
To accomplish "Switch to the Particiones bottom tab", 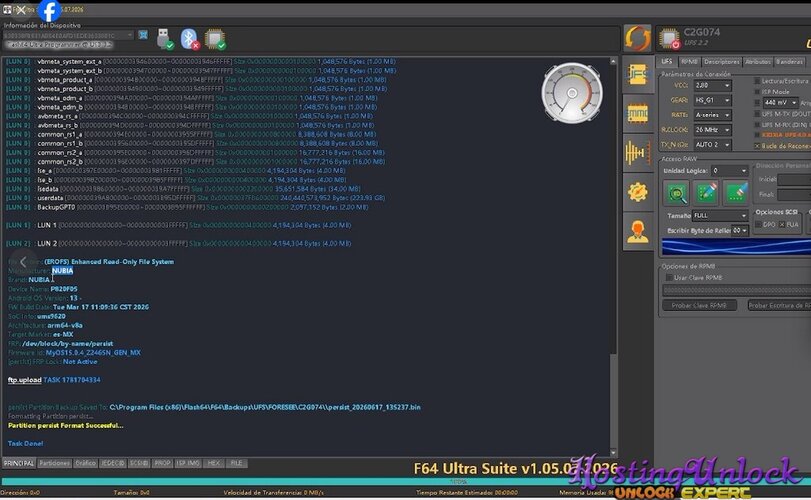I will pos(54,463).
